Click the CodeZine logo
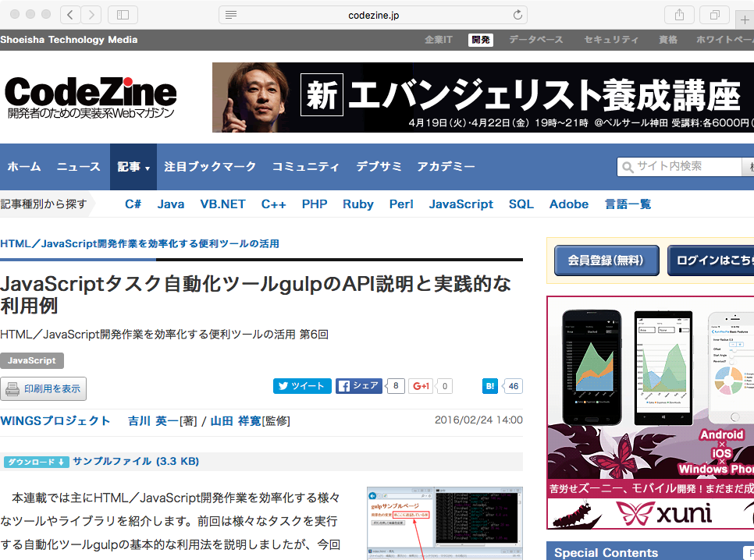The height and width of the screenshot is (560, 754). [91, 97]
